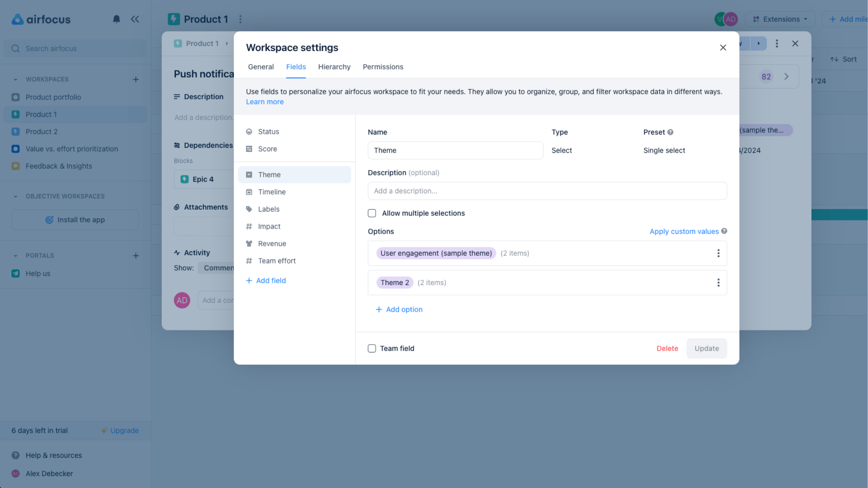868x488 pixels.
Task: Click the field Description input
Action: pyautogui.click(x=547, y=191)
